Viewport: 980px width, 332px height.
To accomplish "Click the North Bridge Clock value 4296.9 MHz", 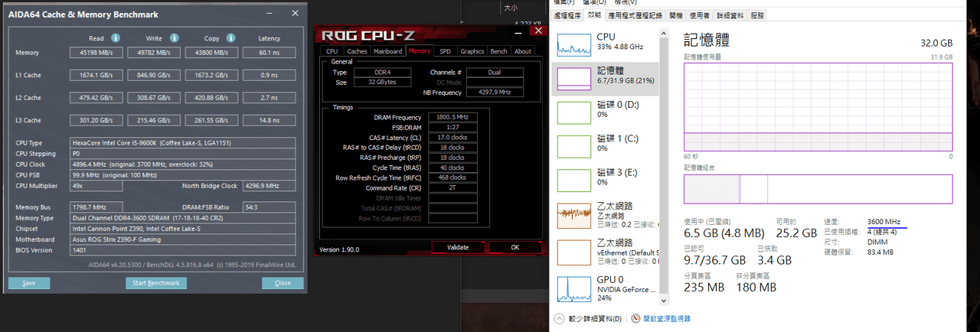I will (x=269, y=186).
